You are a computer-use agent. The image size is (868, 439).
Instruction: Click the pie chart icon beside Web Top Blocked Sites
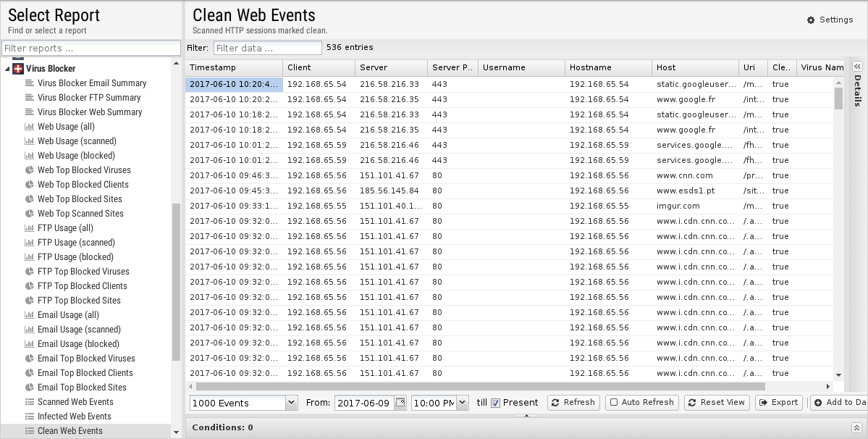click(30, 198)
